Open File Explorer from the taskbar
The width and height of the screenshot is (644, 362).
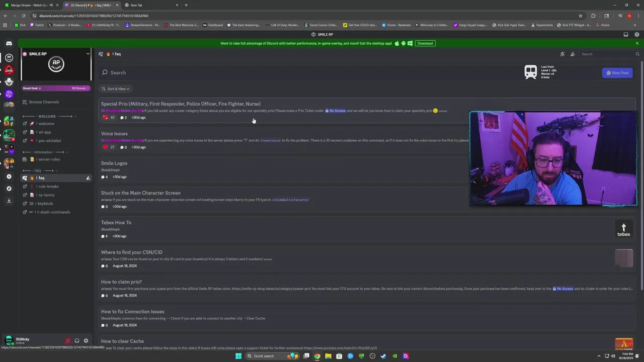328,356
